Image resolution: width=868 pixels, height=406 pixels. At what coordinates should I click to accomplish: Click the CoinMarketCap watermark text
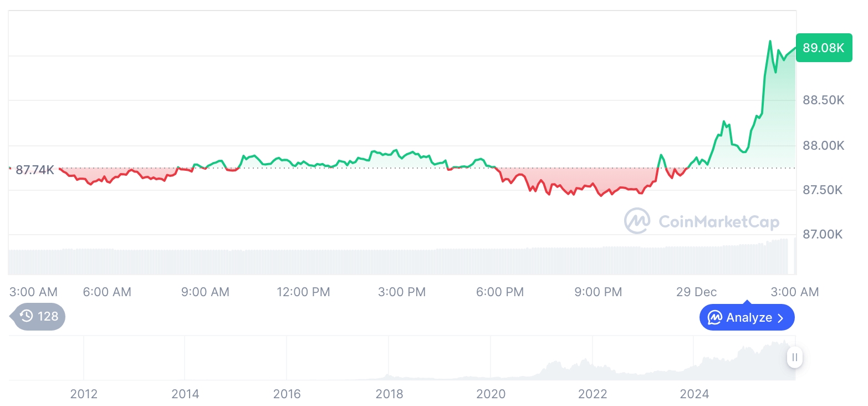(x=718, y=222)
